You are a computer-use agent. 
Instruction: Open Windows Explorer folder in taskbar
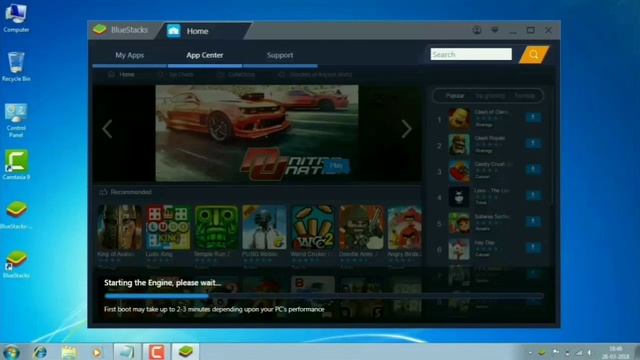69,352
